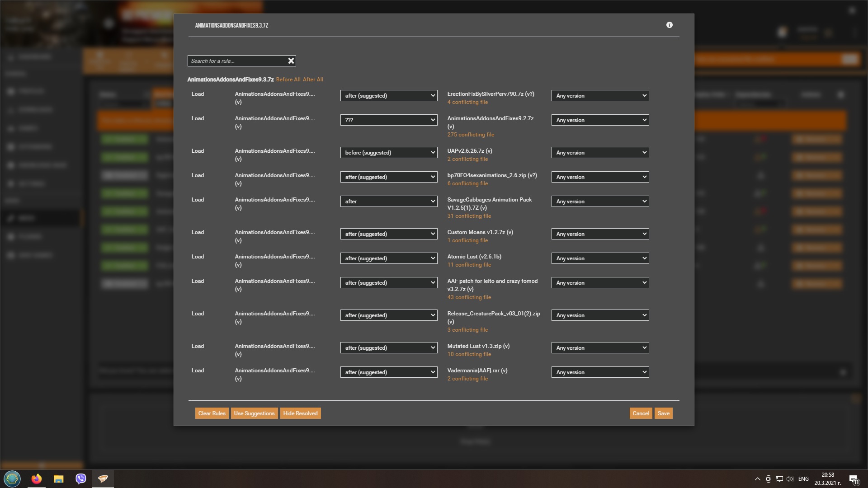The width and height of the screenshot is (868, 488).
Task: Switch the ENG input language indicator
Action: point(803,479)
